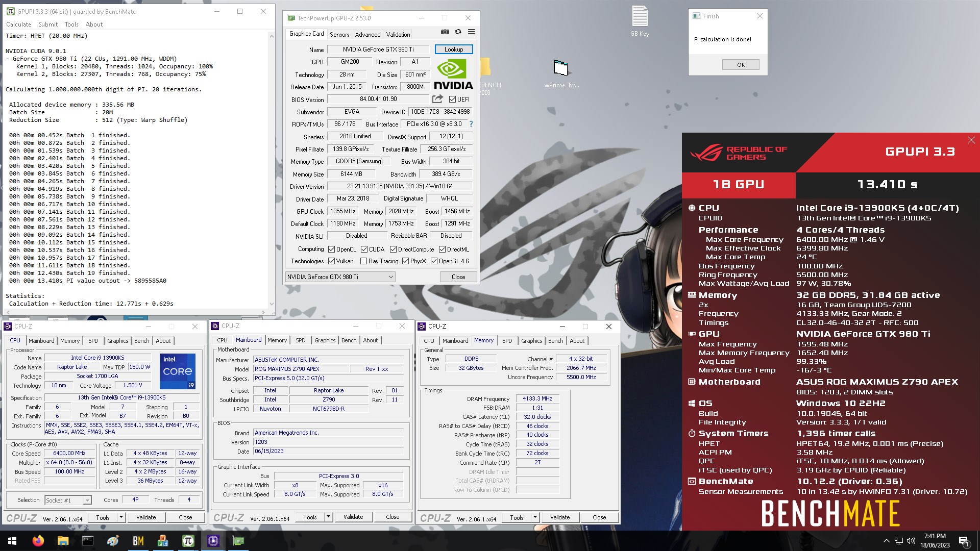Click the GPUPI window title icon
The height and width of the screenshot is (551, 980).
[10, 11]
